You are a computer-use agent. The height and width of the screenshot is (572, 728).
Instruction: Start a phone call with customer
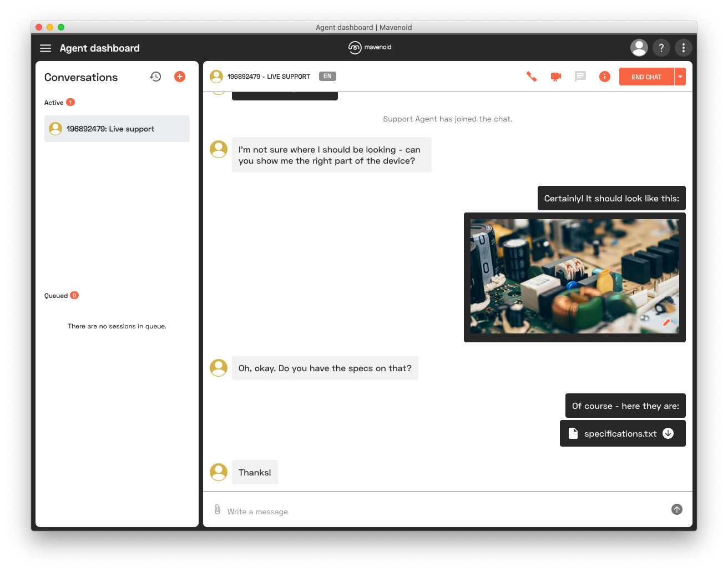(532, 77)
